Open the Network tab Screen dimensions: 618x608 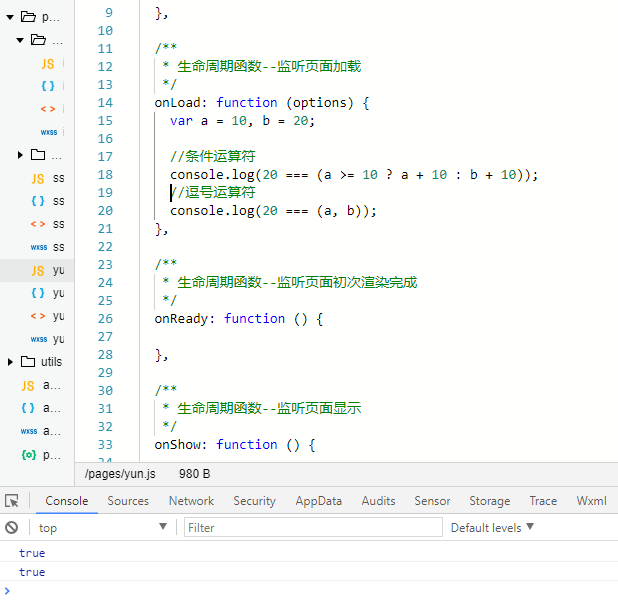pos(191,501)
